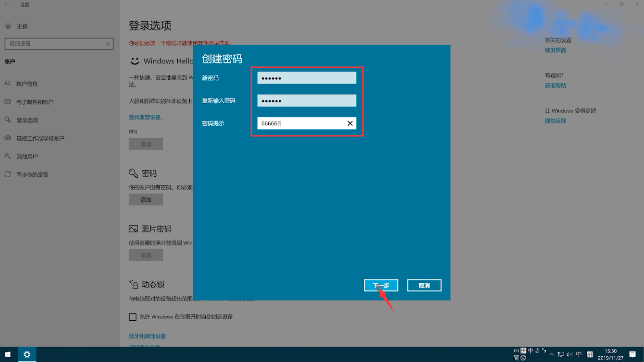Click the picture icon beside 图片密码
The height and width of the screenshot is (362, 644).
pos(133,229)
